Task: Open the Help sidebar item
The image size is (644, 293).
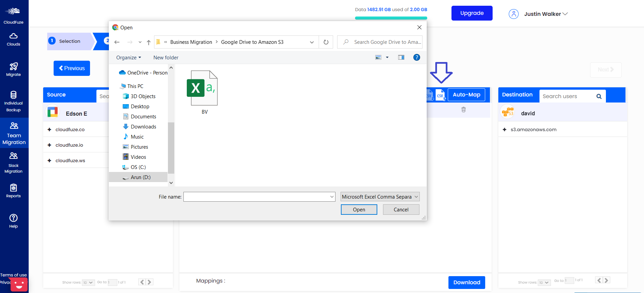Action: pyautogui.click(x=13, y=221)
